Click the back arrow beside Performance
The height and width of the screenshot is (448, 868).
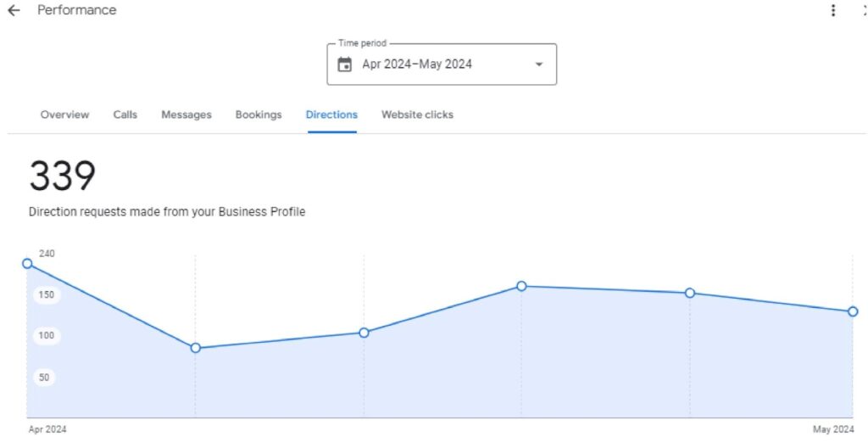14,11
